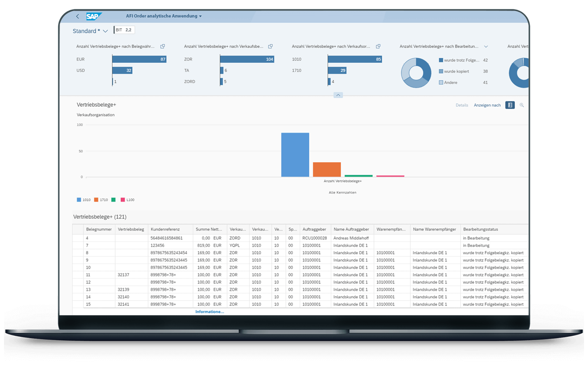The height and width of the screenshot is (372, 588).
Task: Click the amount 819,00 EUR cell
Action: click(x=210, y=246)
